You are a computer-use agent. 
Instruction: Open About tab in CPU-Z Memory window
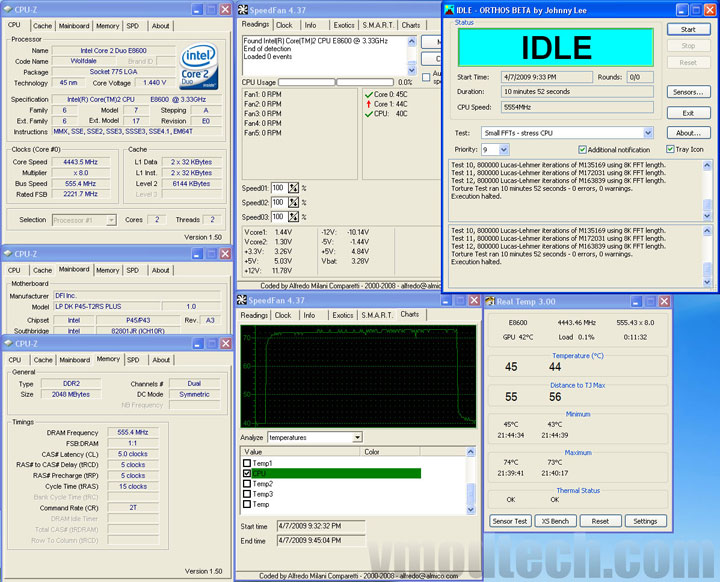pos(161,360)
